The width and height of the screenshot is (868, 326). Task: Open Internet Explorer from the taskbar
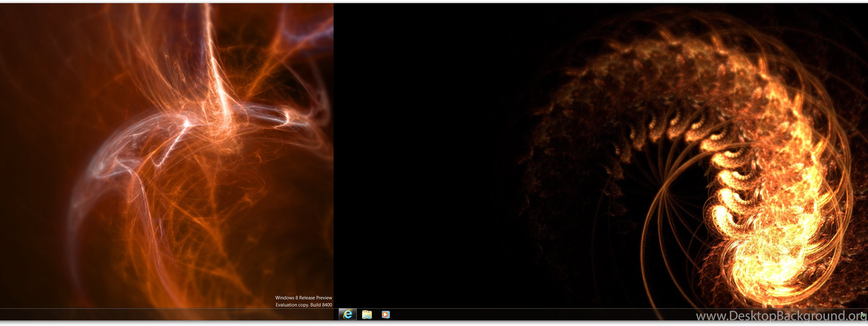tap(348, 314)
